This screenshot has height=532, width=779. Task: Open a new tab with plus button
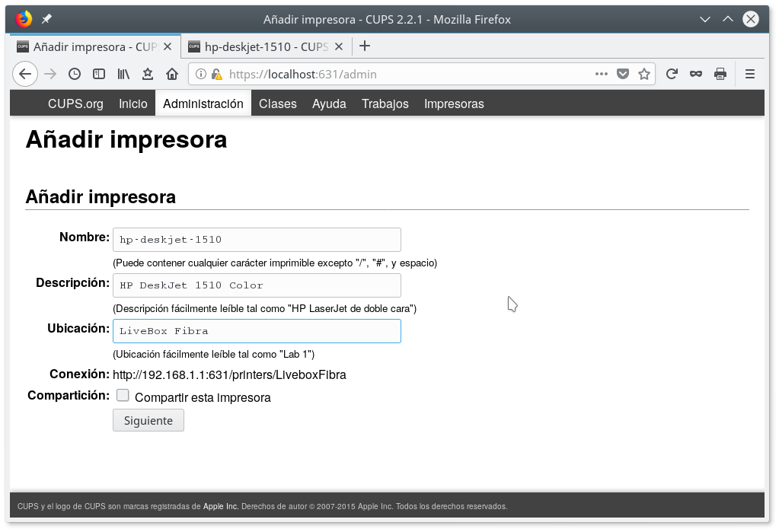click(365, 46)
